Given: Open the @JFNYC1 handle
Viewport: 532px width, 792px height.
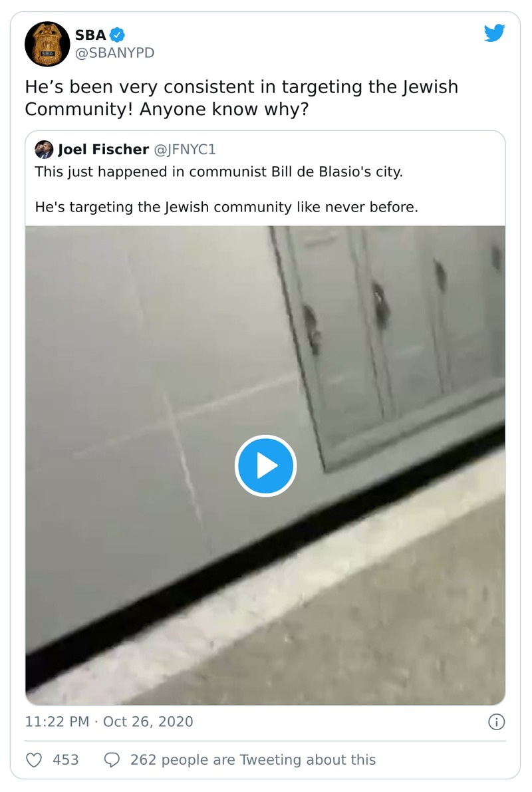Looking at the screenshot, I should tap(184, 150).
